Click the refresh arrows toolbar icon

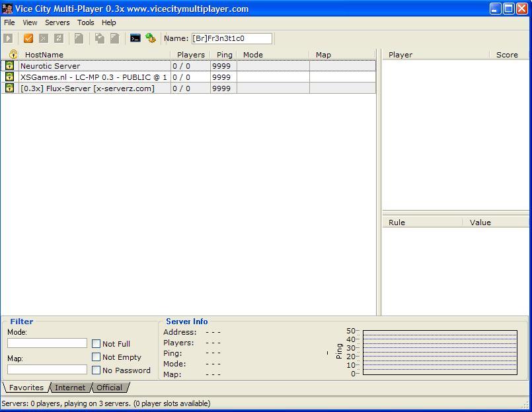[59, 38]
